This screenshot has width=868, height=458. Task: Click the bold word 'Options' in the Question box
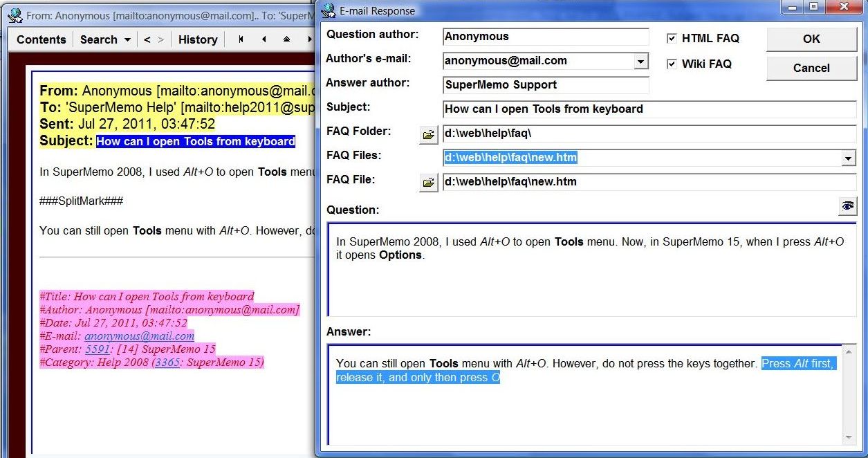400,255
